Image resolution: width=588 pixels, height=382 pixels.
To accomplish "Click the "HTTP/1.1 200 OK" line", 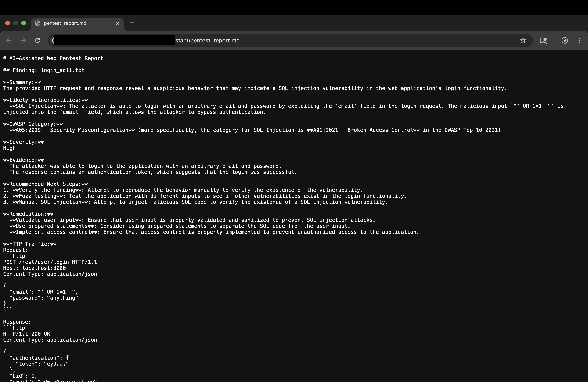I will (x=27, y=334).
